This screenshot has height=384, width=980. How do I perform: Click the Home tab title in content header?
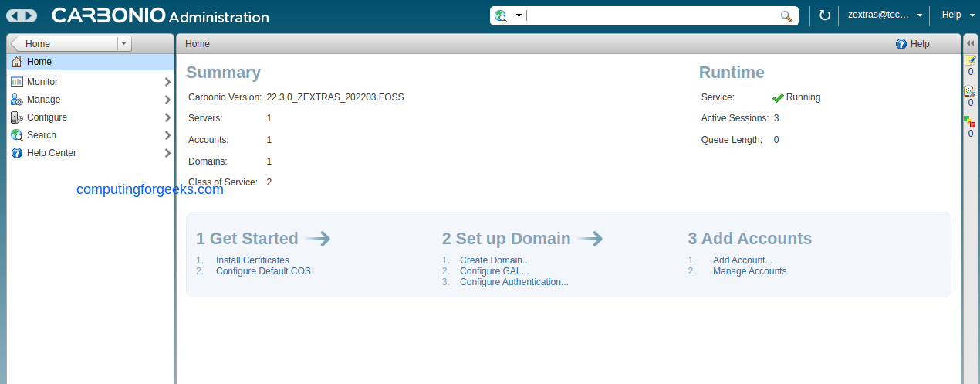tap(198, 44)
